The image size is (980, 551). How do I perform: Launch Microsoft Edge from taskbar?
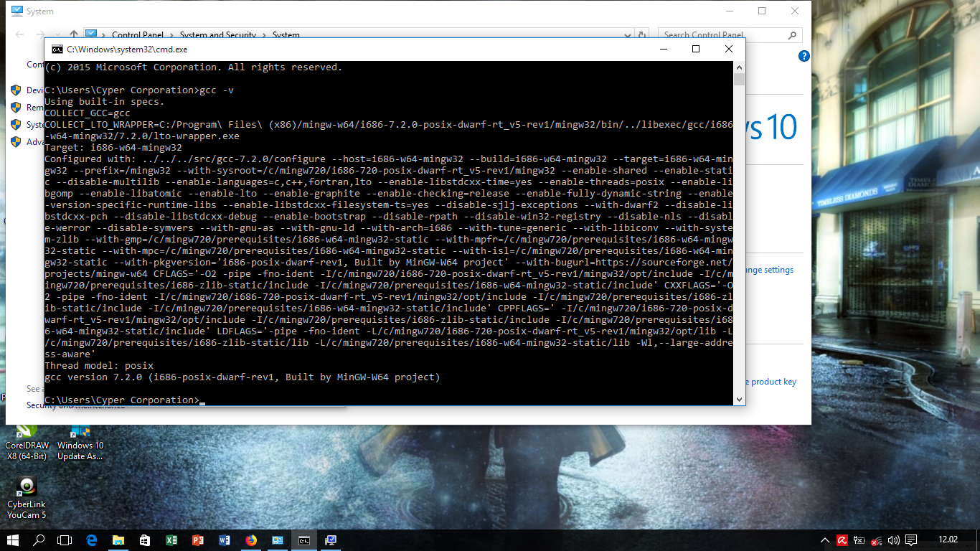pos(92,540)
